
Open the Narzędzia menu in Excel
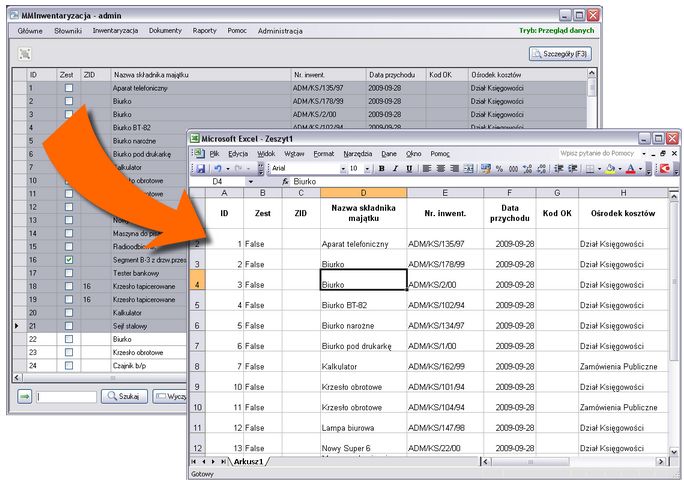356,153
